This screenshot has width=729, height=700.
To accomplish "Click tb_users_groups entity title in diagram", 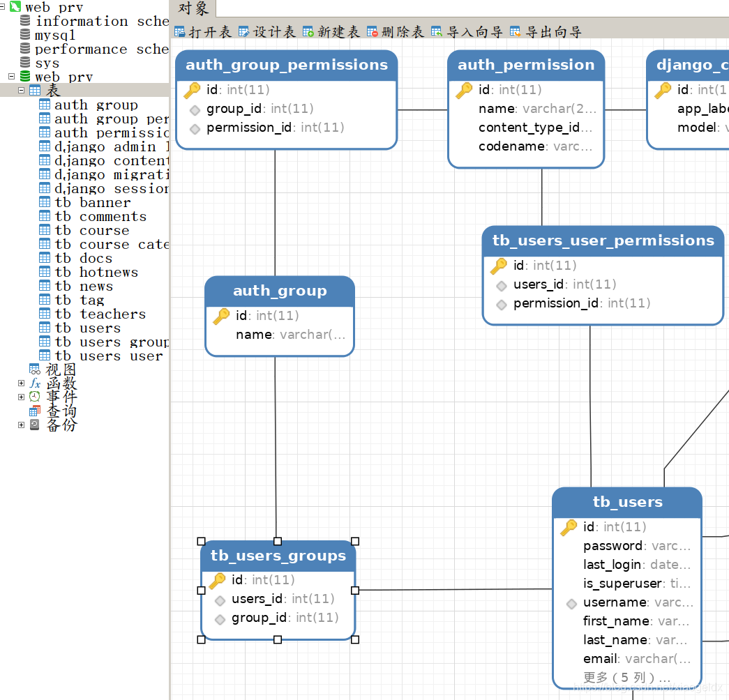I will point(278,556).
